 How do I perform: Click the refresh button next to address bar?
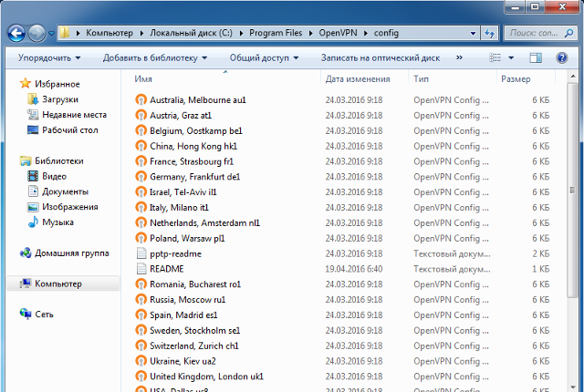point(489,33)
